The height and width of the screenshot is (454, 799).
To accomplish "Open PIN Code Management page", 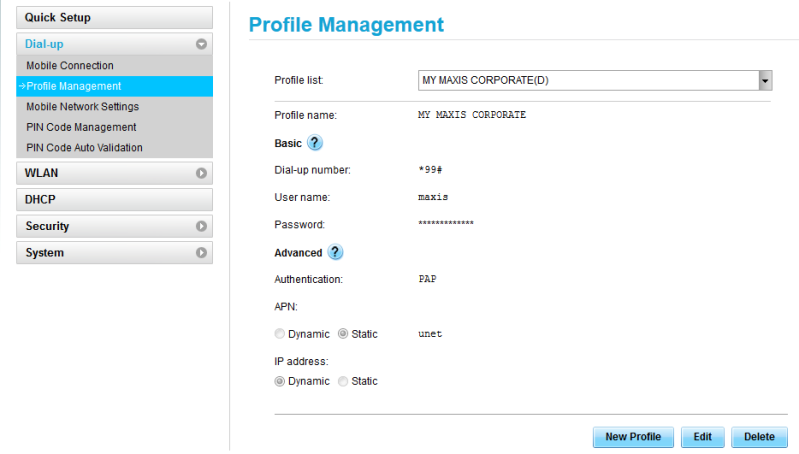I will [x=81, y=127].
